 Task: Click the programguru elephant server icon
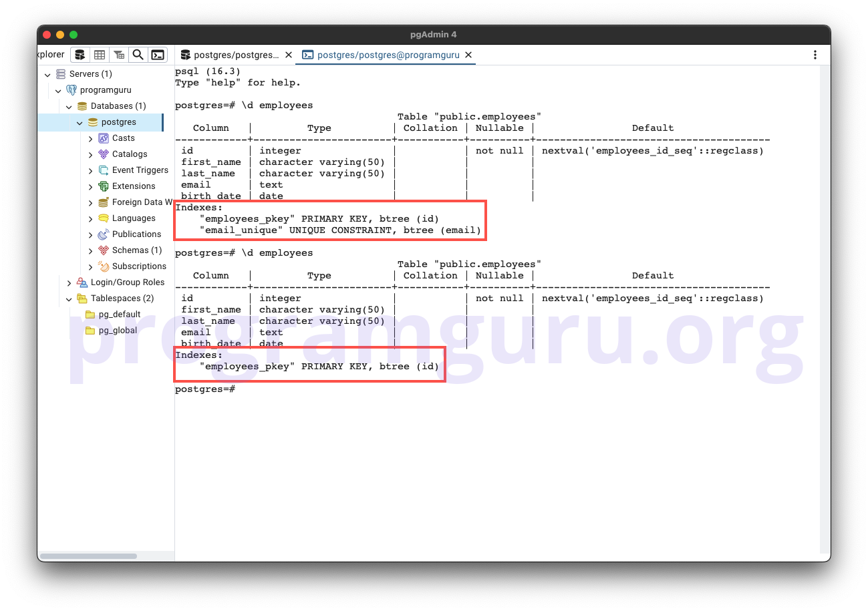[x=71, y=90]
